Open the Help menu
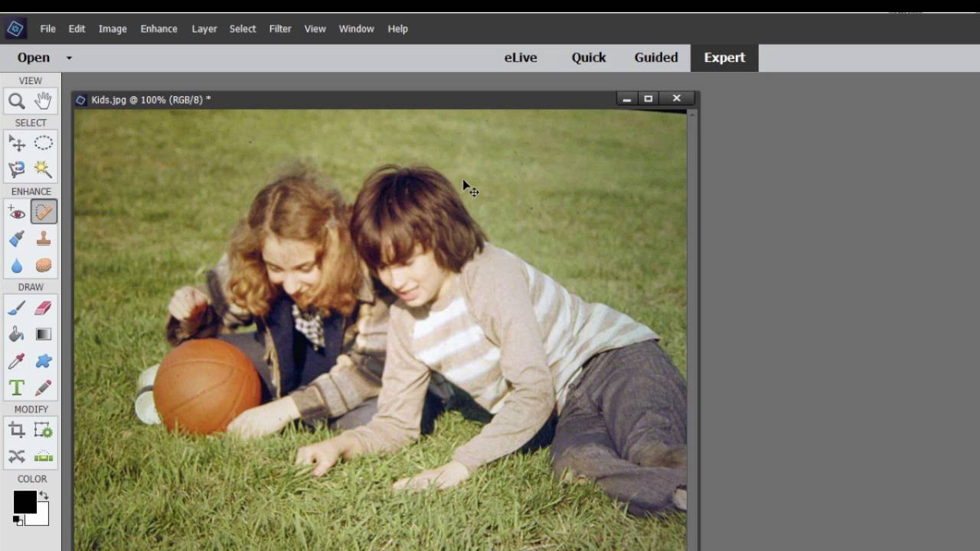 tap(397, 29)
